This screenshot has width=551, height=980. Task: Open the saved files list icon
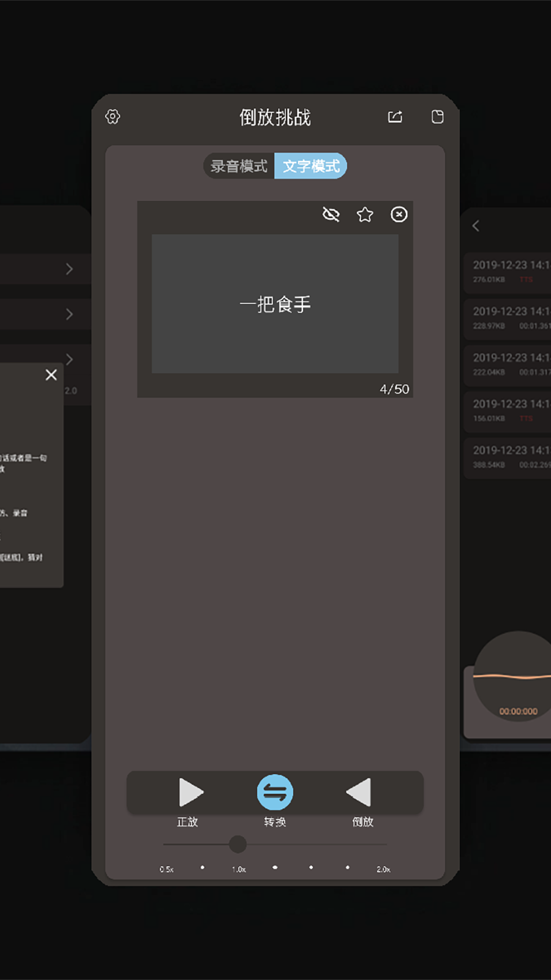[437, 116]
